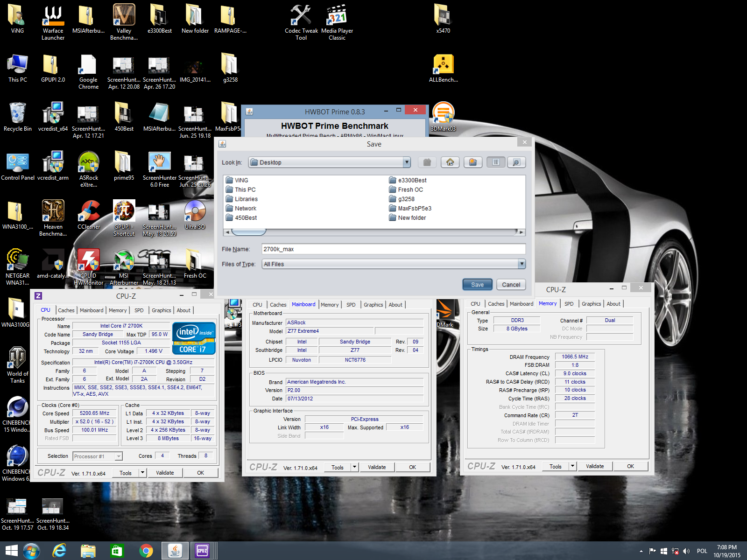Open the Caches tab in left CPU-Z window

click(x=66, y=310)
